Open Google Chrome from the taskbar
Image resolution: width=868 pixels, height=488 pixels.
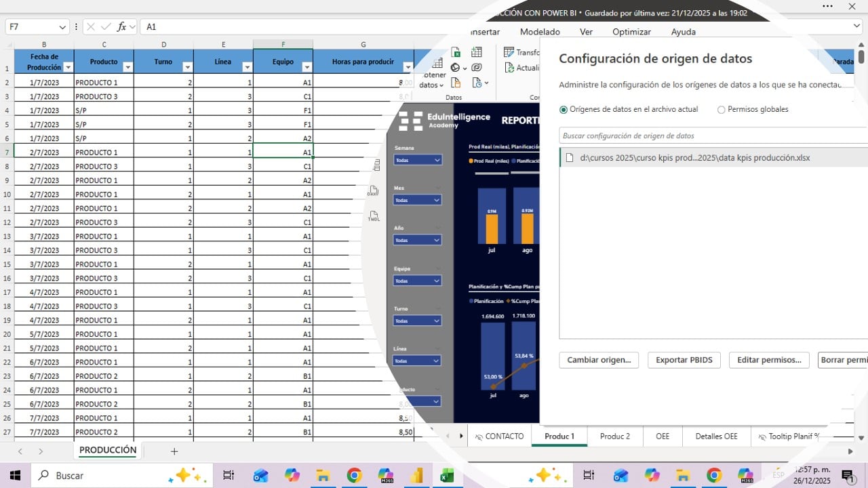click(354, 476)
